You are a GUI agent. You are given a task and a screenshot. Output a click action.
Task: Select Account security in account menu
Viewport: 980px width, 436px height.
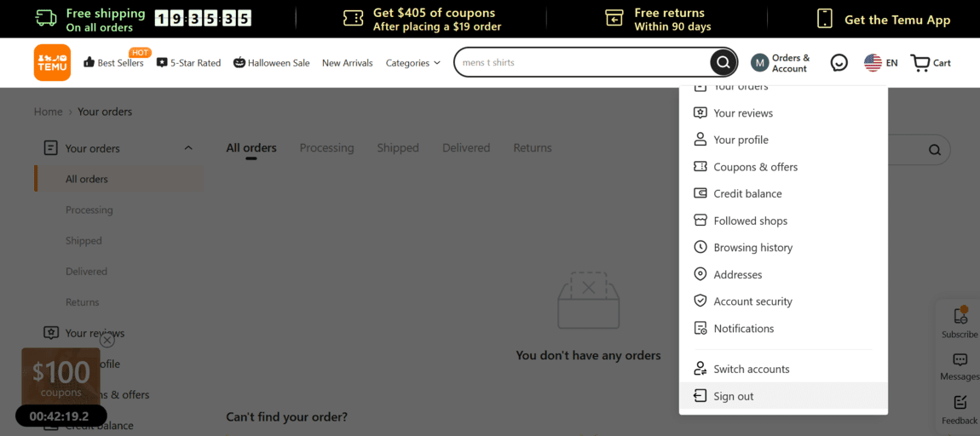coord(784,301)
